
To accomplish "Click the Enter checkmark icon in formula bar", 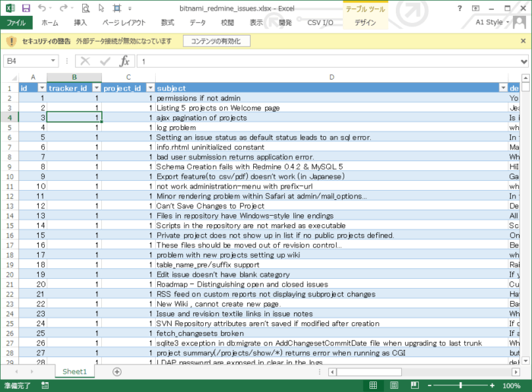I will (x=105, y=61).
